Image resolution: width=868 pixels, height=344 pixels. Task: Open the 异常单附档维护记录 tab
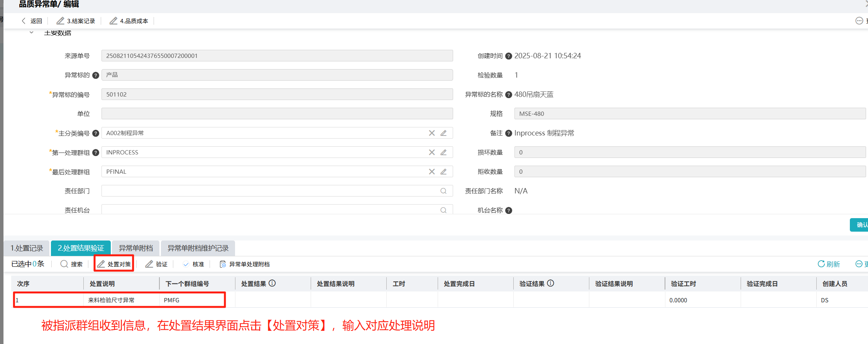pos(198,248)
